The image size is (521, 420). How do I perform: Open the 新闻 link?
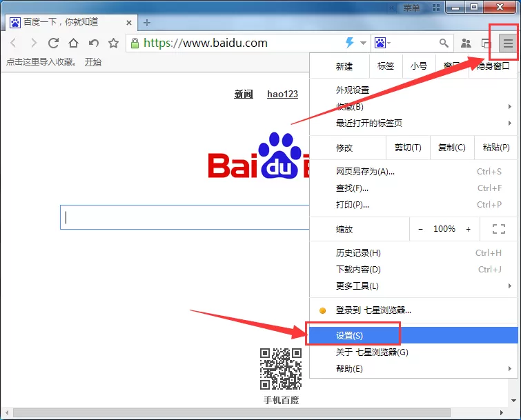pyautogui.click(x=244, y=94)
